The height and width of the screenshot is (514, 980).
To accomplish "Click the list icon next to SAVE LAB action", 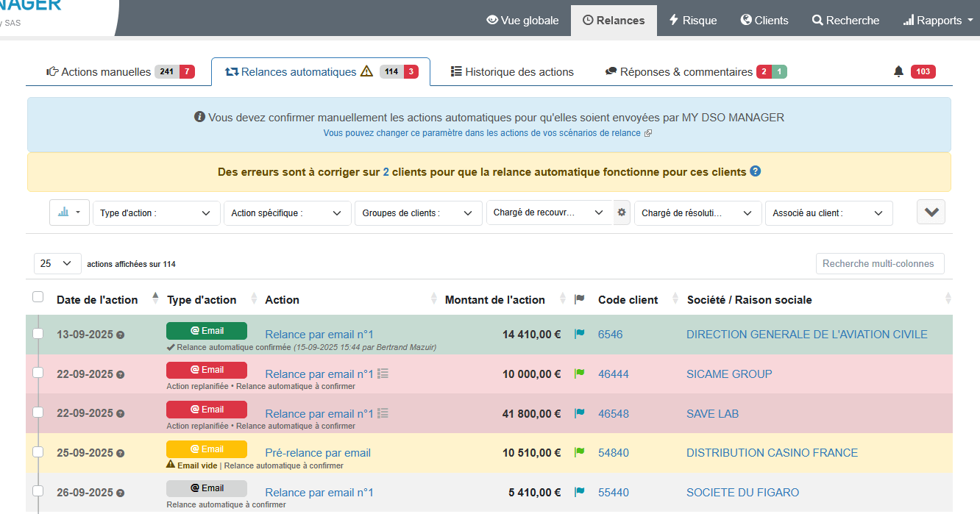I will pos(383,413).
